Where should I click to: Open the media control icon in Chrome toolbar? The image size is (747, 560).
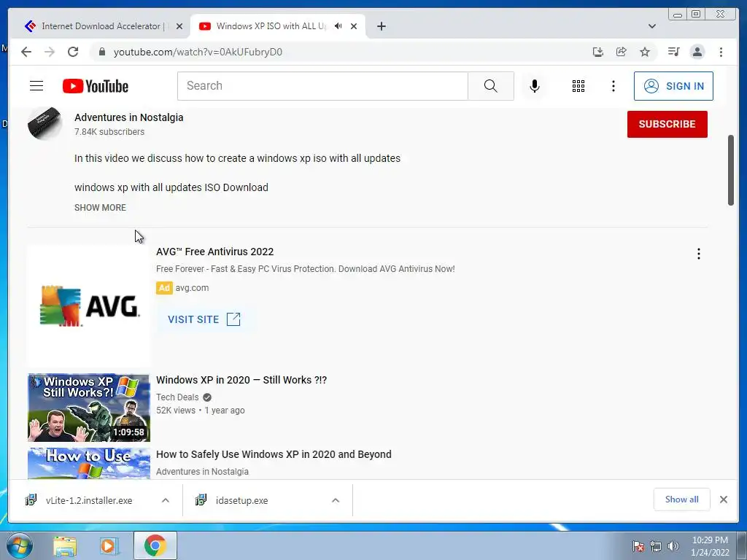(x=673, y=52)
